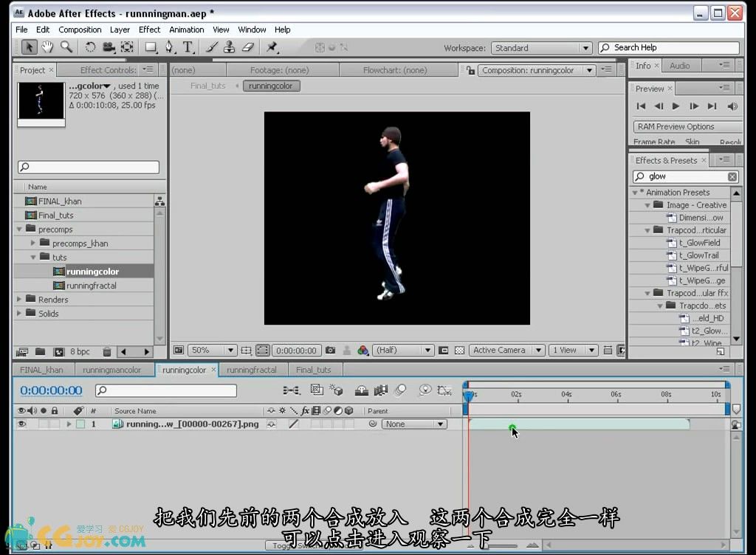Open project flowchart view icon
This screenshot has width=756, height=555.
159,201
